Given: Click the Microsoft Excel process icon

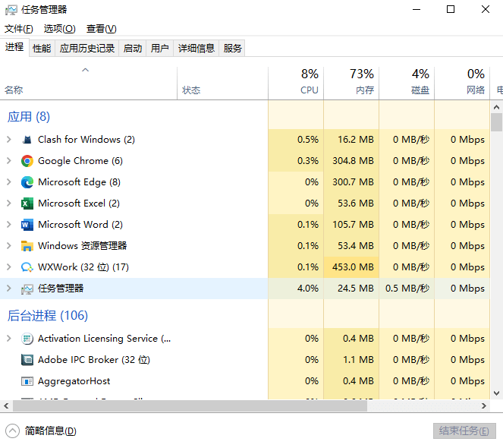Looking at the screenshot, I should pos(27,203).
